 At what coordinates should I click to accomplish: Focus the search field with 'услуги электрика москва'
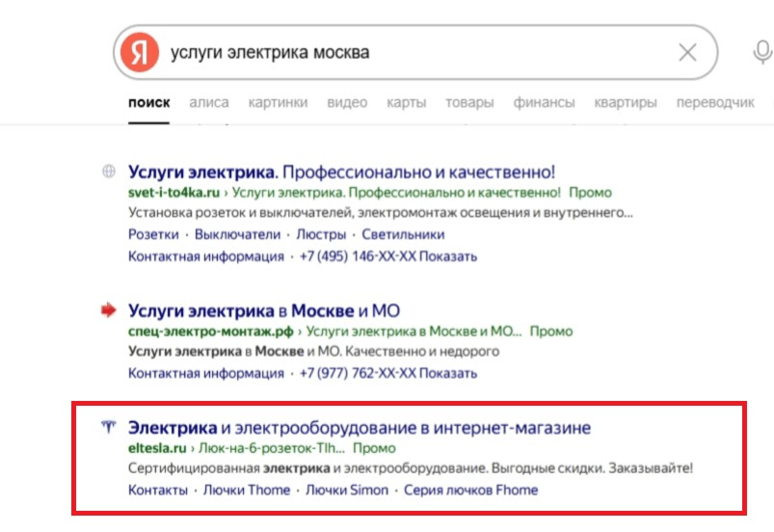point(415,52)
